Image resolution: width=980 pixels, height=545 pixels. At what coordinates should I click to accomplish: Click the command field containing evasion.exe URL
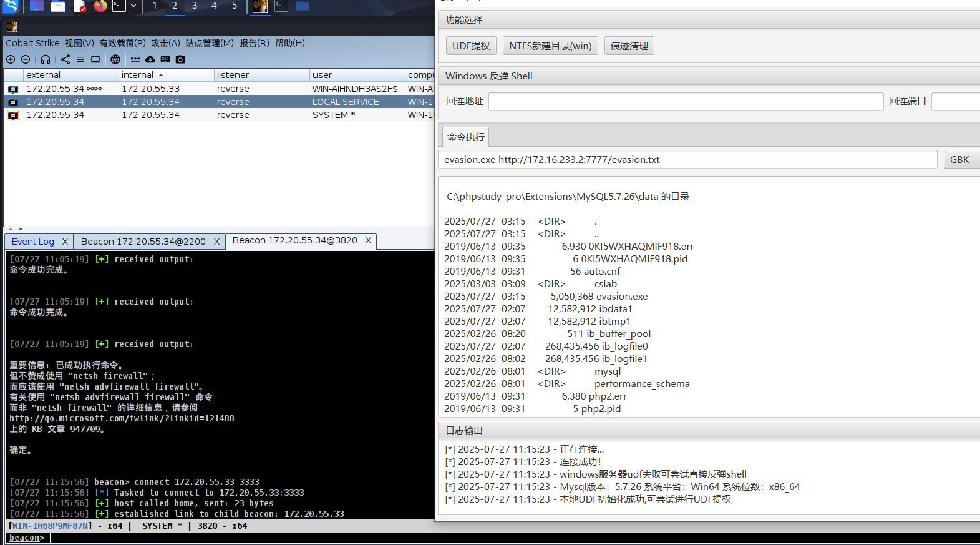coord(687,159)
